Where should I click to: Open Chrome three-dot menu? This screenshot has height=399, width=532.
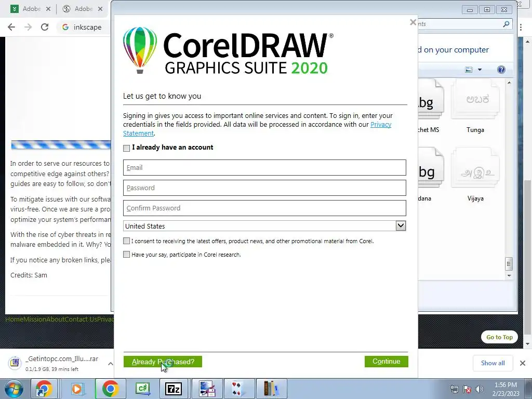(x=521, y=27)
